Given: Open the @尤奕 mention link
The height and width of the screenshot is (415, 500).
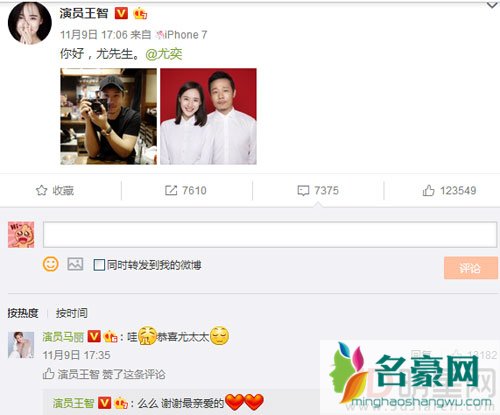Looking at the screenshot, I should [x=164, y=54].
